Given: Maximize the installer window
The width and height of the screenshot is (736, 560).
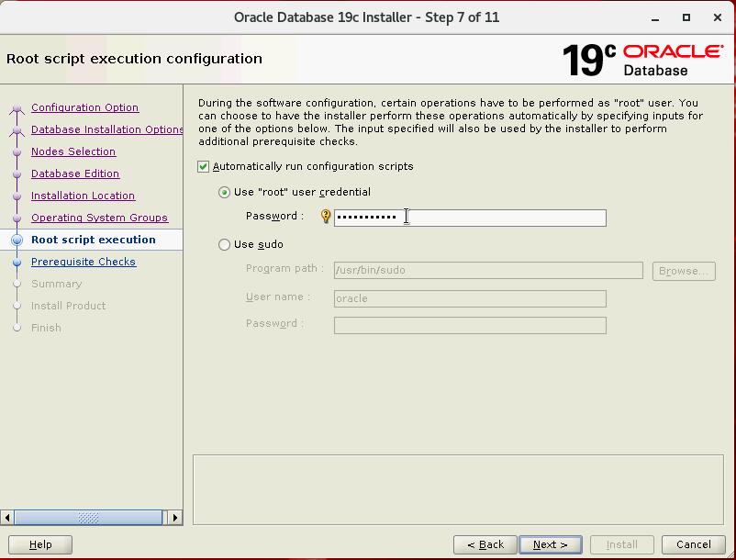Looking at the screenshot, I should click(x=686, y=17).
